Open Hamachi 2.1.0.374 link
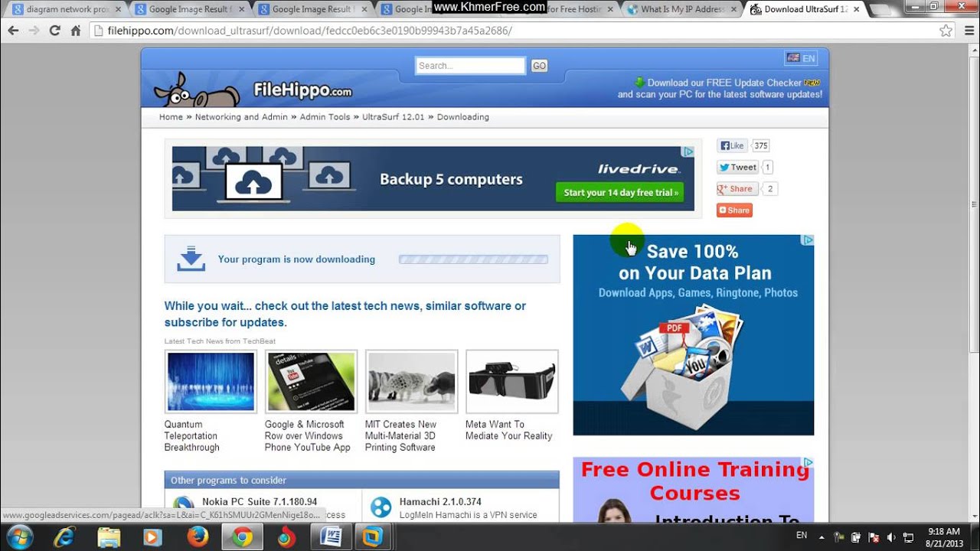Viewport: 980px width, 551px height. point(440,502)
